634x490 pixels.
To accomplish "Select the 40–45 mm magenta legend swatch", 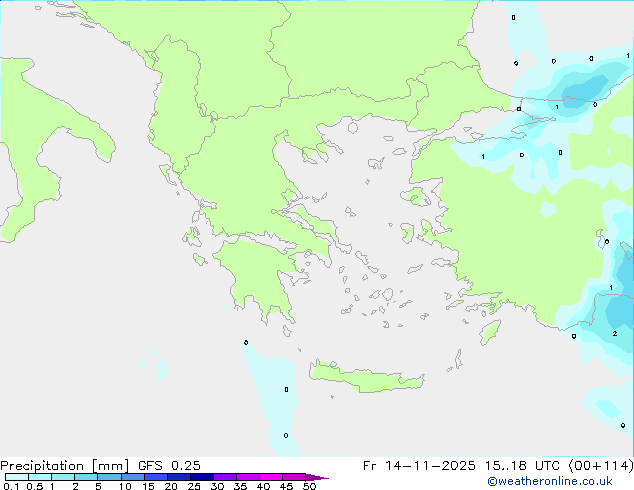I will 271,477.
